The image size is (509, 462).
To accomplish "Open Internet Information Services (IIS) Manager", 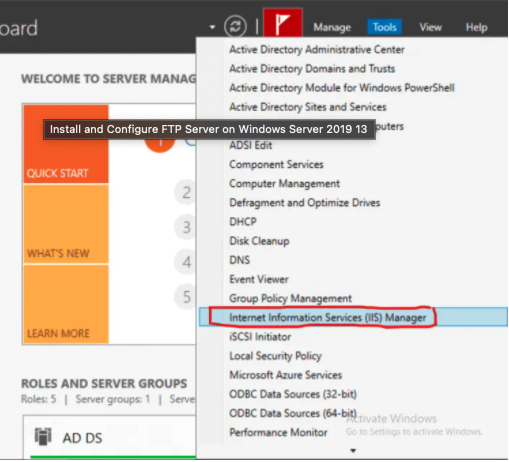I will [353, 317].
